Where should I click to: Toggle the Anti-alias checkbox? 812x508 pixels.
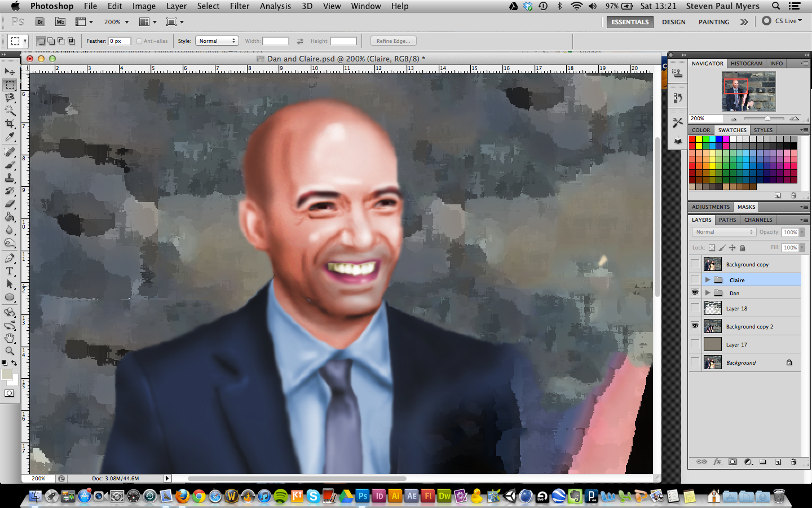click(x=139, y=41)
